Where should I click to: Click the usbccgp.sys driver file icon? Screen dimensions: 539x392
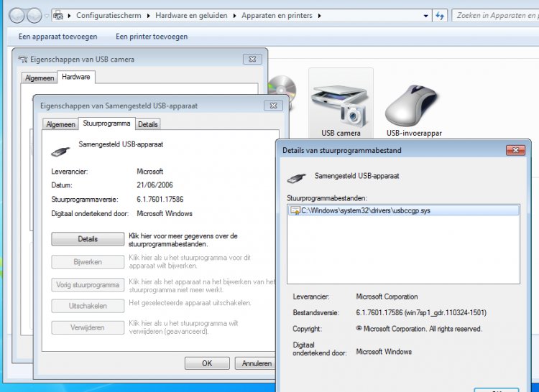pyautogui.click(x=295, y=210)
